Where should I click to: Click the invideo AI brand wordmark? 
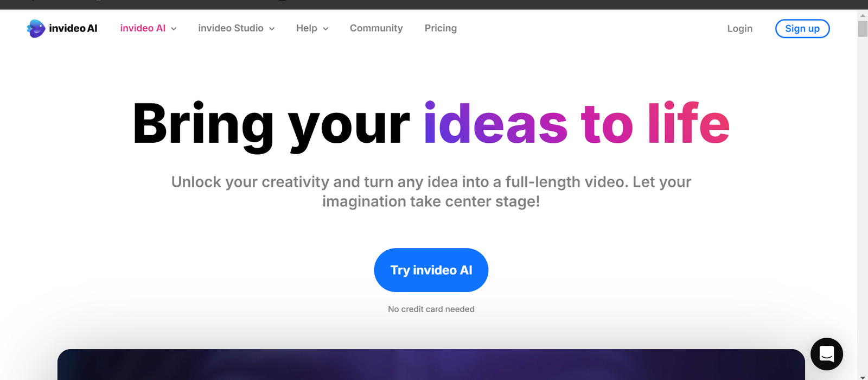point(73,28)
